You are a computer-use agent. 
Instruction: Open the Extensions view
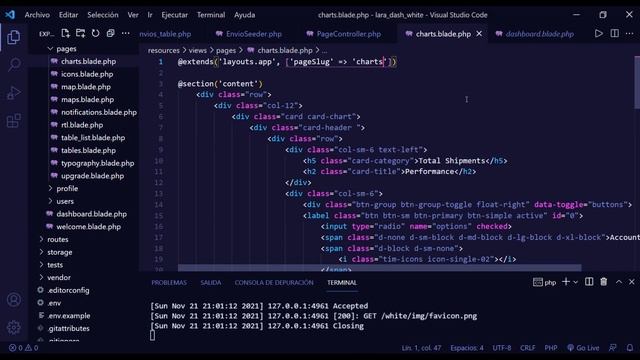click(x=14, y=121)
